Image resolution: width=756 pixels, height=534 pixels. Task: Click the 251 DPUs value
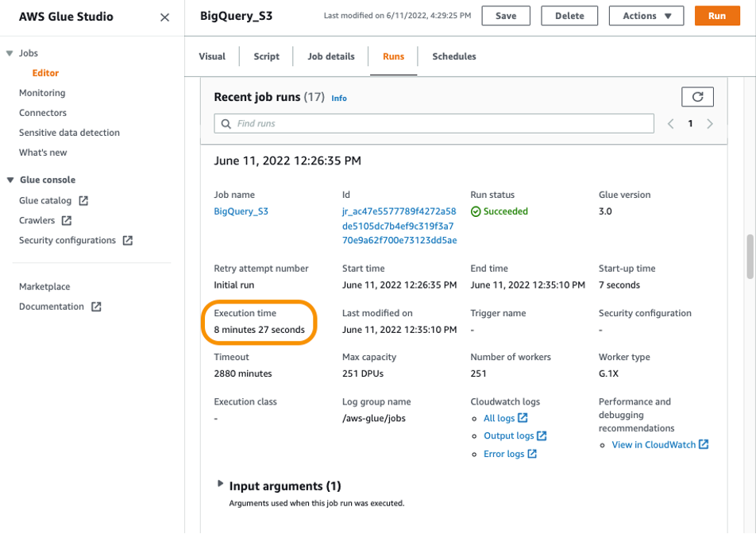(x=363, y=373)
